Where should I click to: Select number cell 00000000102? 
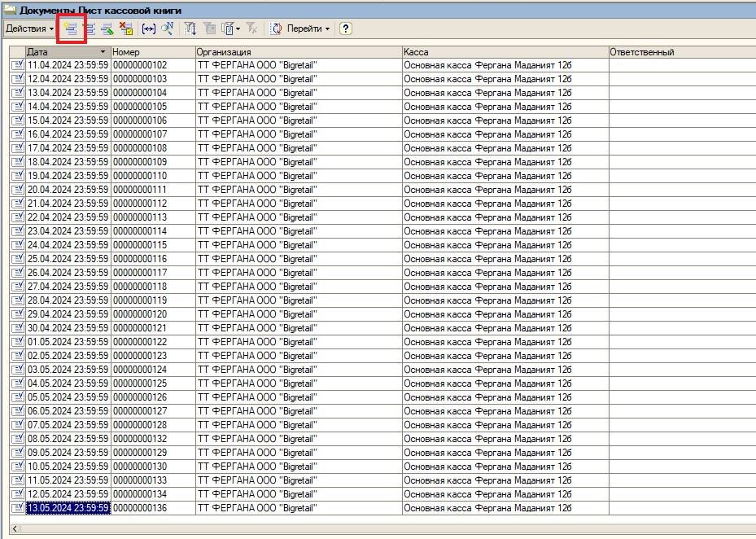tap(153, 65)
